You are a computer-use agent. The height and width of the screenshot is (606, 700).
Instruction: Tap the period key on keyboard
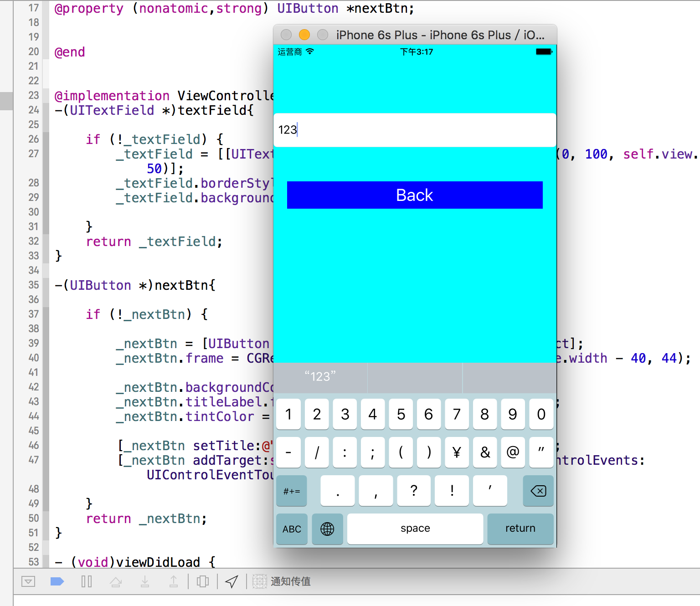[338, 491]
